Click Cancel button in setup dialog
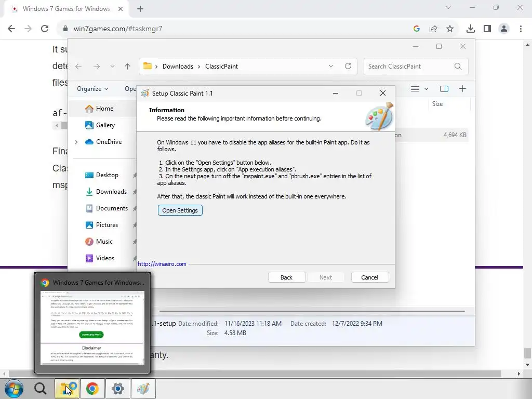532x399 pixels. click(369, 277)
